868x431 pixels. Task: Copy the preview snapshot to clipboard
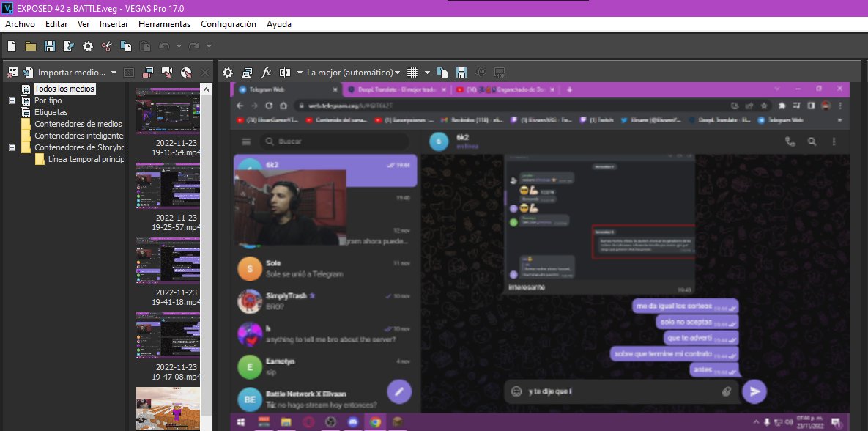pyautogui.click(x=443, y=72)
